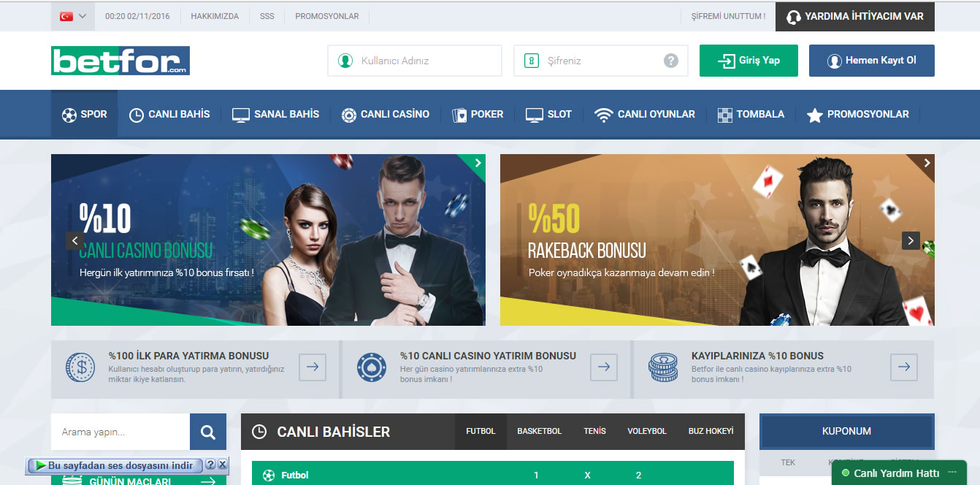Select the TEK coupon tab
The height and width of the screenshot is (485, 980).
click(x=788, y=462)
